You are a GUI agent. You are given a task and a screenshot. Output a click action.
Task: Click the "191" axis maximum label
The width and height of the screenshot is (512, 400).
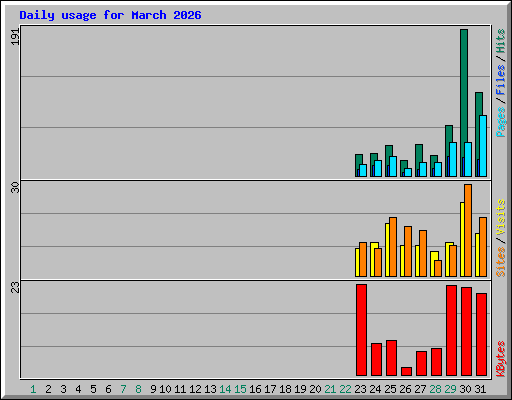(x=15, y=36)
